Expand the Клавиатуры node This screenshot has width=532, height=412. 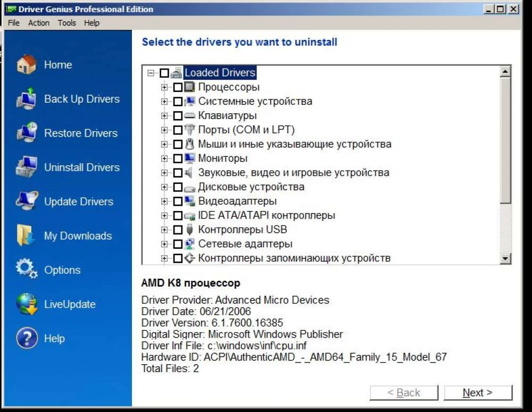(x=164, y=116)
